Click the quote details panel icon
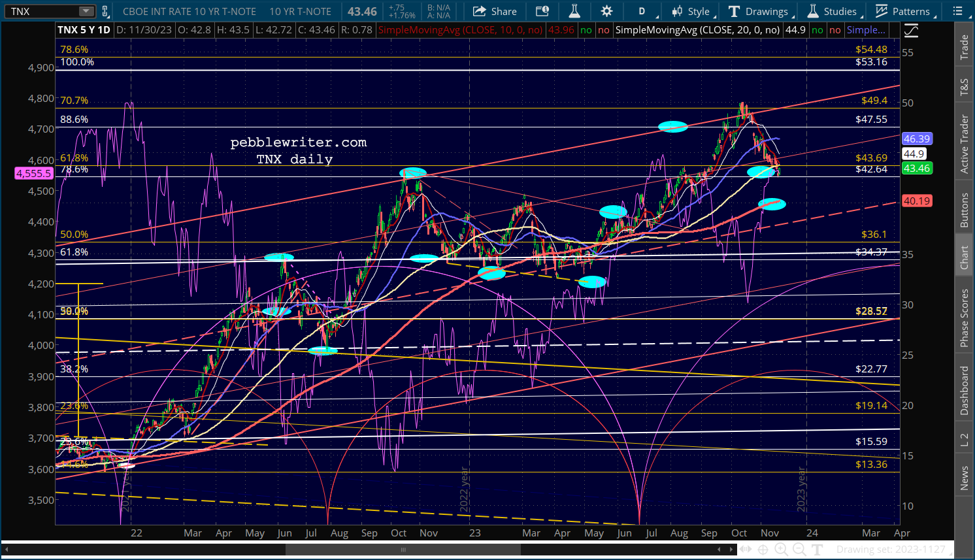 pos(542,11)
